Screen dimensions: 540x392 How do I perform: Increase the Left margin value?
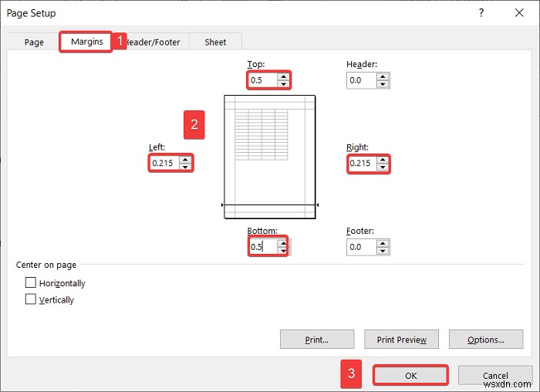tap(185, 160)
